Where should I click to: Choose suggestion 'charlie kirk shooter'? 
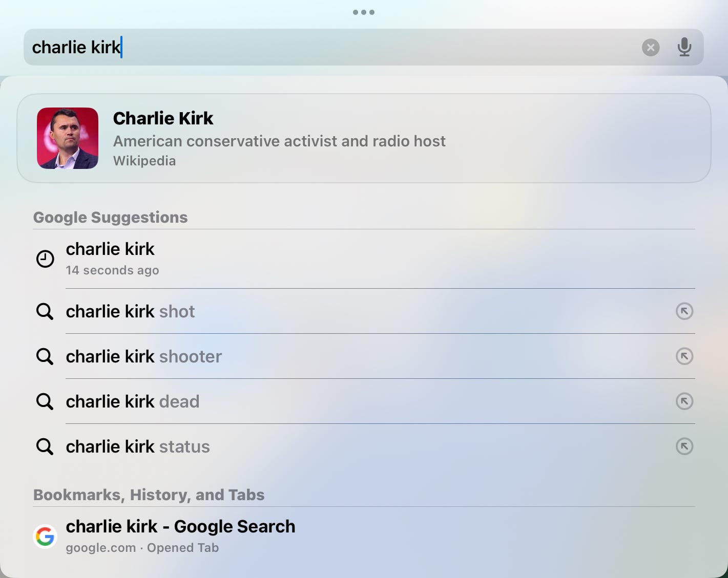click(364, 356)
